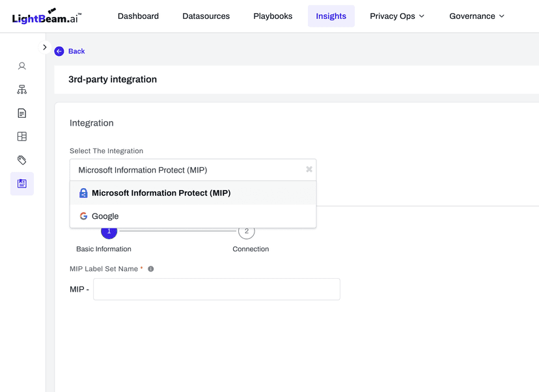Open the Insights tab
539x392 pixels.
[x=331, y=16]
